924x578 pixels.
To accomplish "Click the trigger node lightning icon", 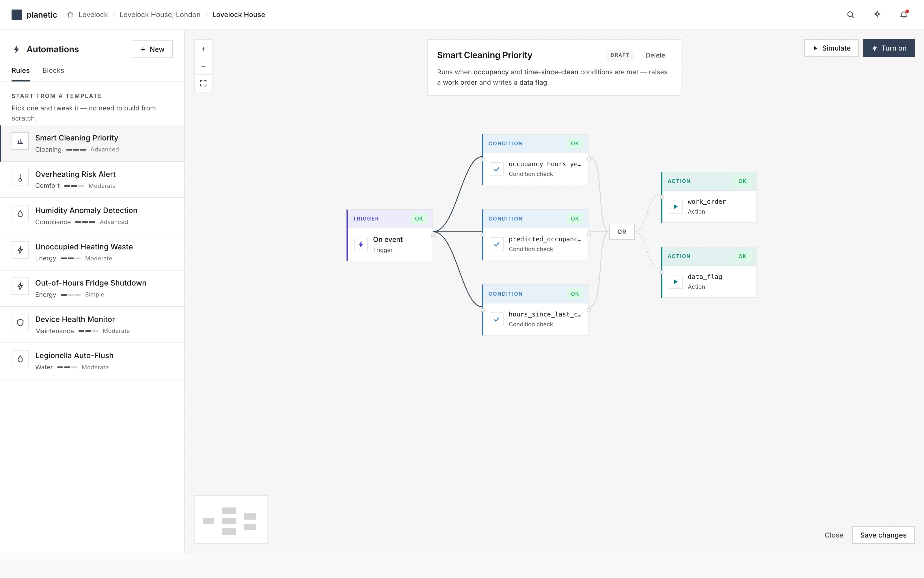I will coord(361,244).
